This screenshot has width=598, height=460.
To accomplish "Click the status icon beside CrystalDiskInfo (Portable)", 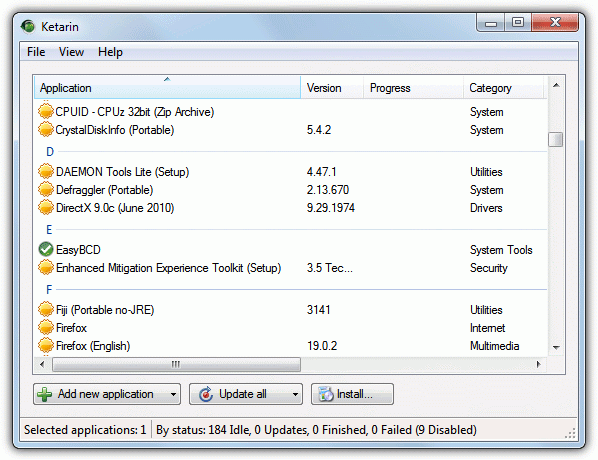I will (46, 130).
